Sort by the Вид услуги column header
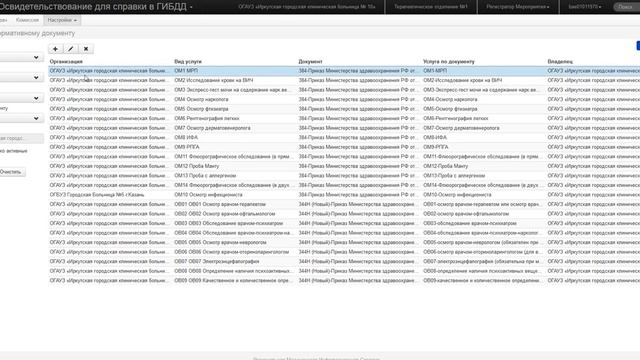The width and height of the screenshot is (640, 360). tap(188, 62)
